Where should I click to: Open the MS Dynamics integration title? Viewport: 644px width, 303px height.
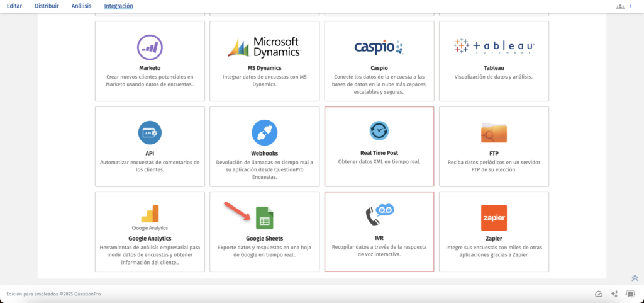(265, 68)
